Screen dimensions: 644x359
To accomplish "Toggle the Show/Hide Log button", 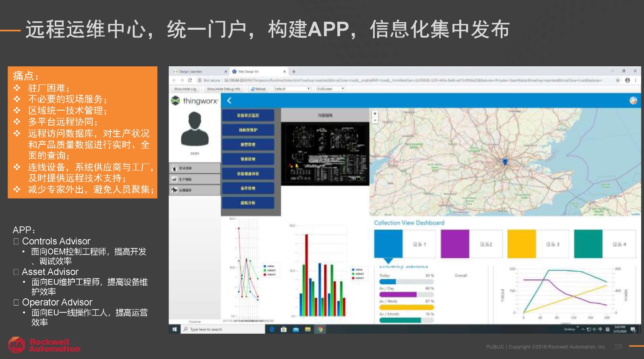I will pos(185,89).
